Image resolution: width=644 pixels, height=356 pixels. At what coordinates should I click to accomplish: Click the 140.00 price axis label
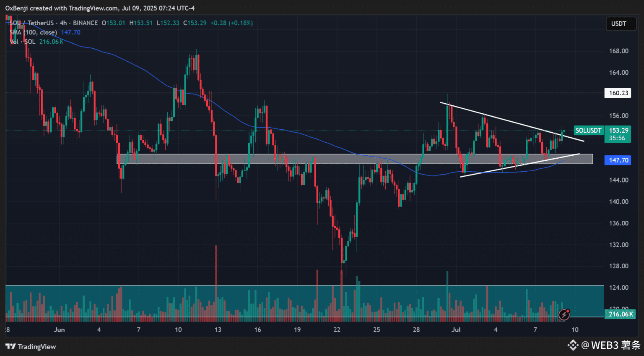coord(618,202)
